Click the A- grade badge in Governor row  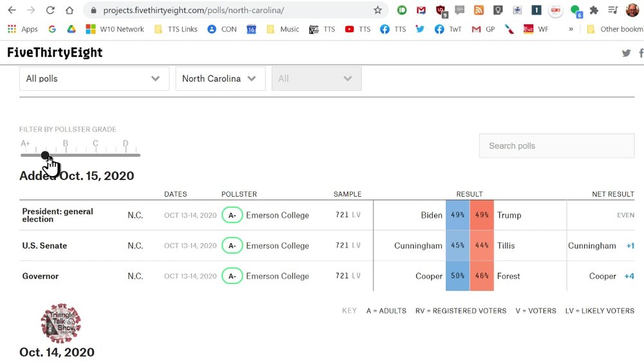pyautogui.click(x=232, y=276)
